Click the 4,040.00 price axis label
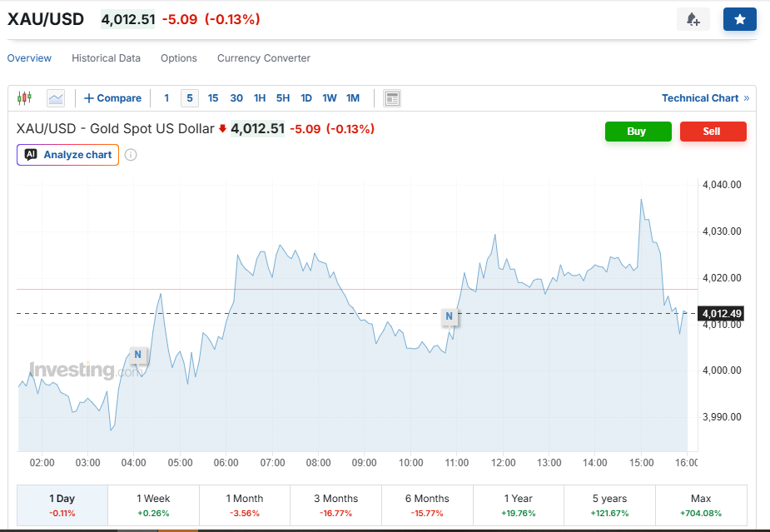 (722, 185)
